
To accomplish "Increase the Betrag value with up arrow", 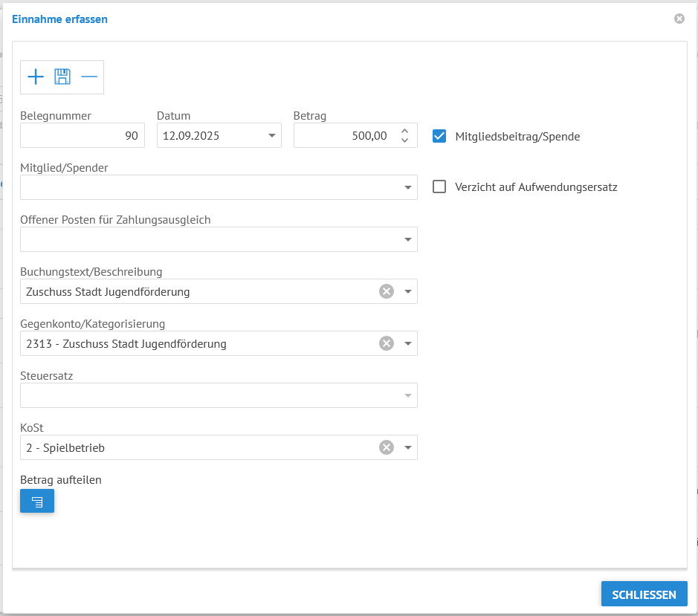I will (404, 132).
